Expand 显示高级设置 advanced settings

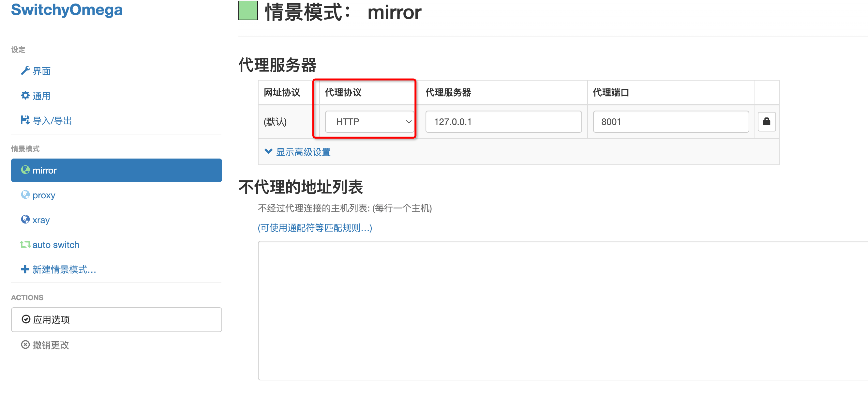pyautogui.click(x=303, y=152)
